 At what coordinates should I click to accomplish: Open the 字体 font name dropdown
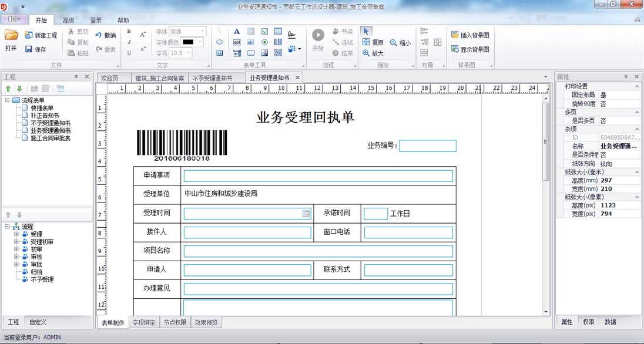[203, 32]
